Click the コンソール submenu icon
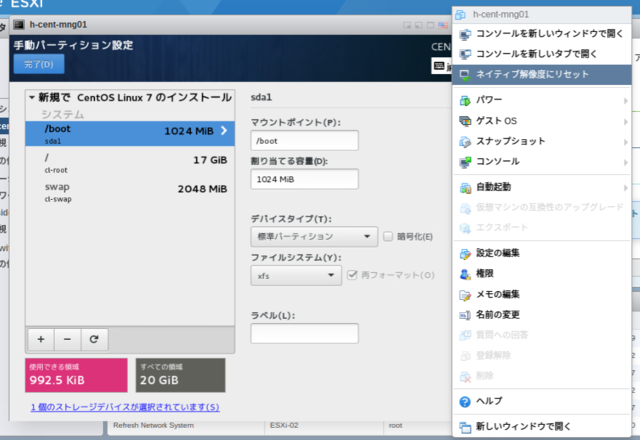 [x=465, y=162]
